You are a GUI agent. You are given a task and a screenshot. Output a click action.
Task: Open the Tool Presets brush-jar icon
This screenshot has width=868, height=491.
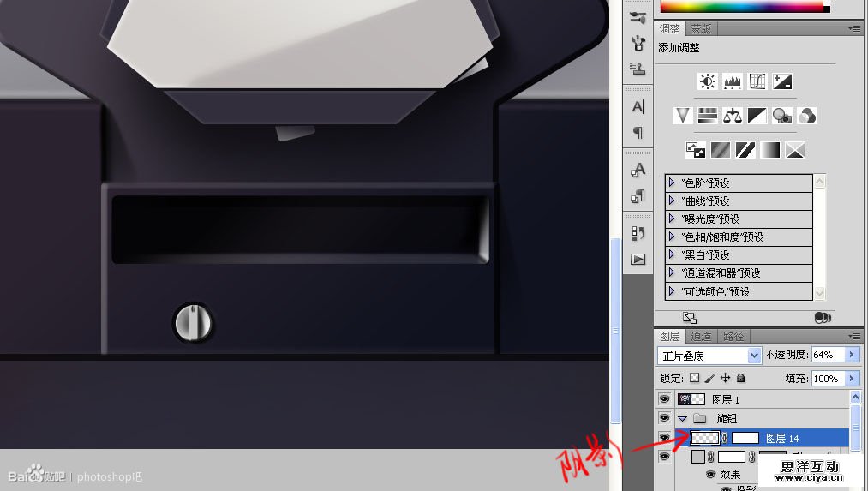pyautogui.click(x=638, y=43)
